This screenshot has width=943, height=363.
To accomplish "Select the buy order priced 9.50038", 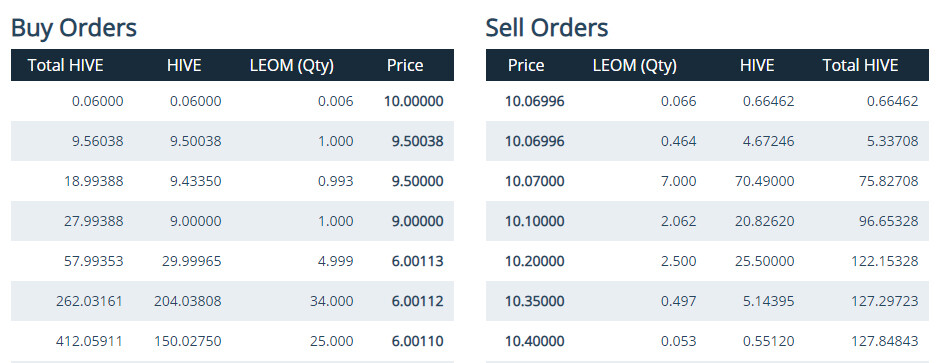I will pyautogui.click(x=232, y=141).
